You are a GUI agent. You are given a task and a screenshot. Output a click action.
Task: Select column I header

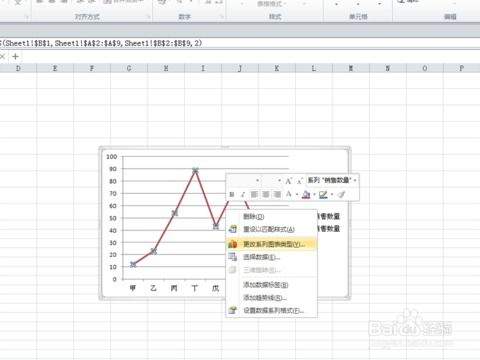[203, 68]
